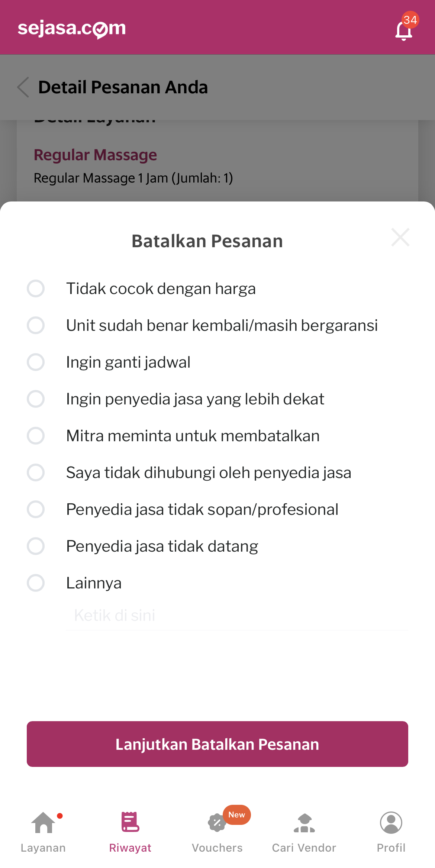Select the "Lainnya" radio option
435x868 pixels.
coord(36,583)
